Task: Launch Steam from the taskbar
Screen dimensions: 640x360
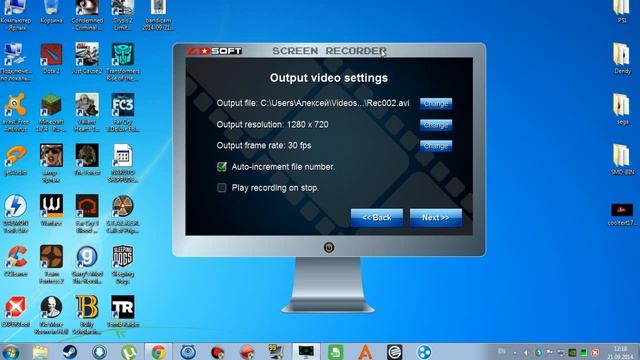Action: [70, 352]
